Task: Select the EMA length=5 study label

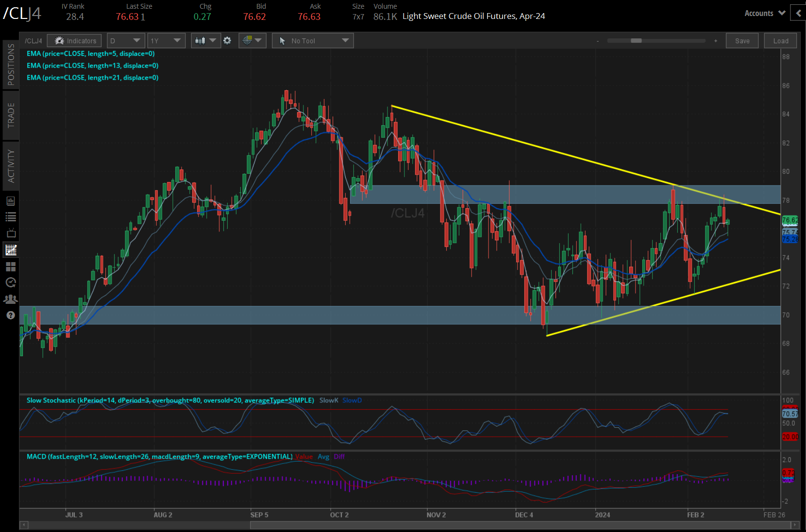Action: [x=91, y=54]
